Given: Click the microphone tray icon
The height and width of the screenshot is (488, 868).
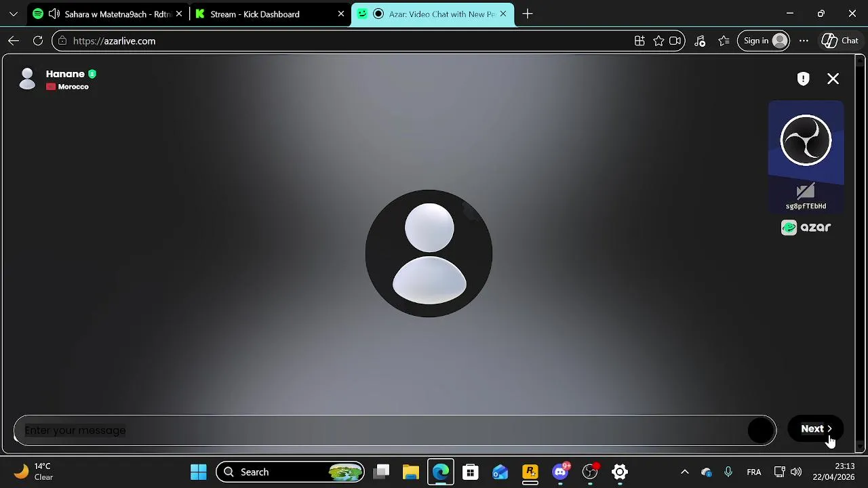Looking at the screenshot, I should pyautogui.click(x=728, y=472).
